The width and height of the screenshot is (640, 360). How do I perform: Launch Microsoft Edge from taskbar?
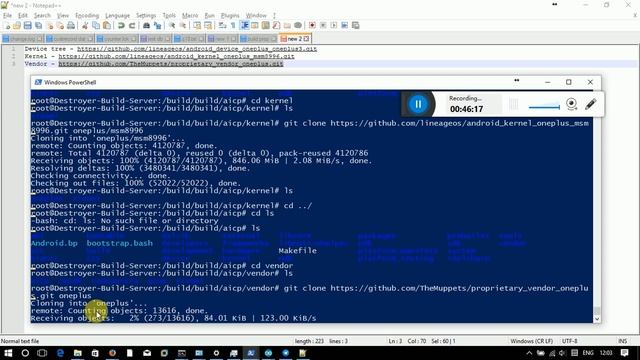click(60, 353)
